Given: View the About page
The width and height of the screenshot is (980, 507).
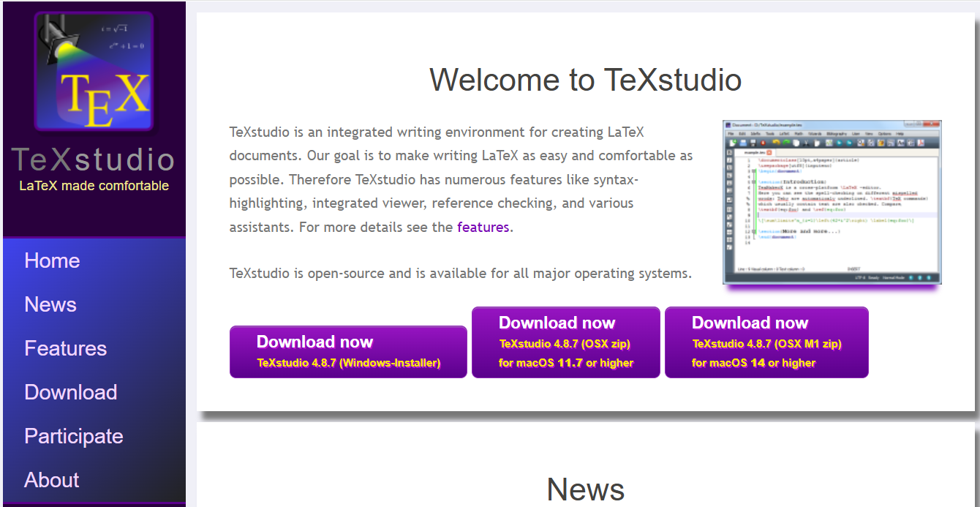Looking at the screenshot, I should click(51, 480).
